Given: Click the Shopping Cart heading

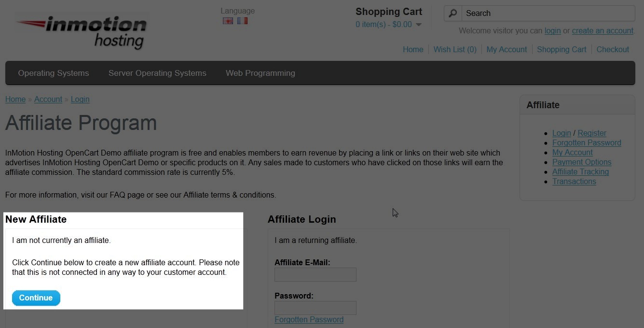Looking at the screenshot, I should 389,12.
